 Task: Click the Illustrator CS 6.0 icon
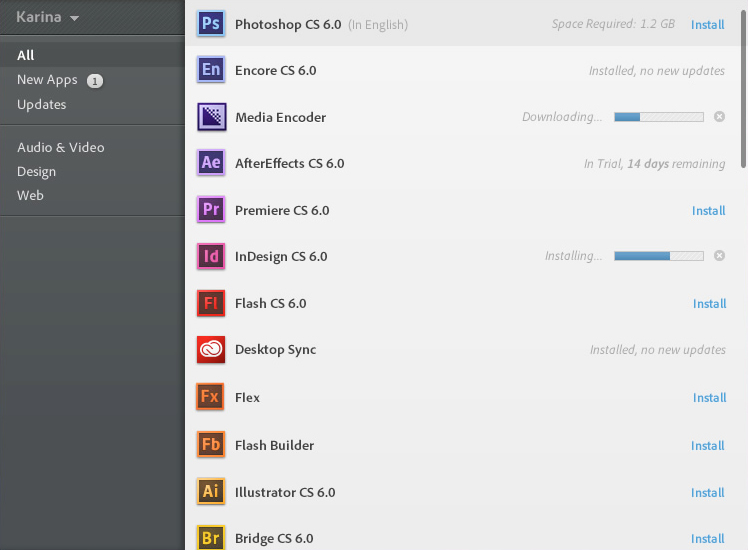click(211, 492)
